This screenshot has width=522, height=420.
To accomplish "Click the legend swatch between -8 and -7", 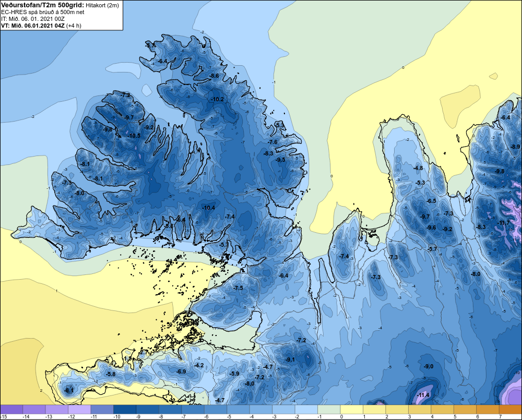I will [171, 410].
